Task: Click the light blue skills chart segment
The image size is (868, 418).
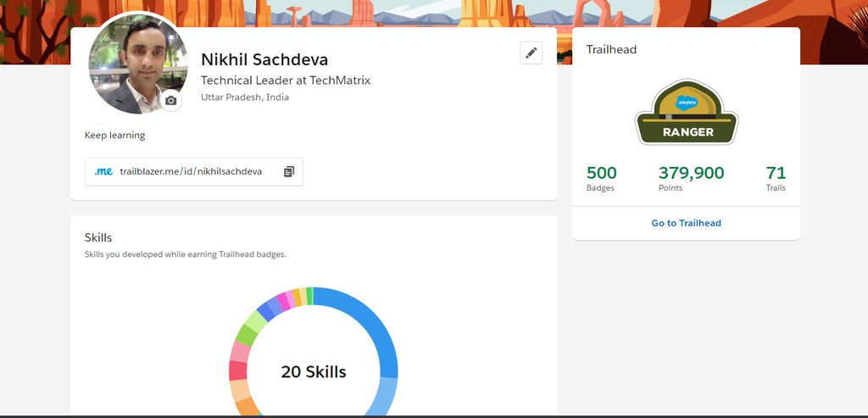Action: [385, 396]
